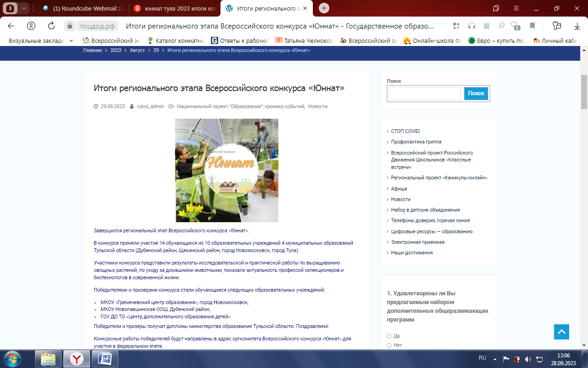Select the "Да" radio button
The width and height of the screenshot is (588, 368).
point(389,336)
